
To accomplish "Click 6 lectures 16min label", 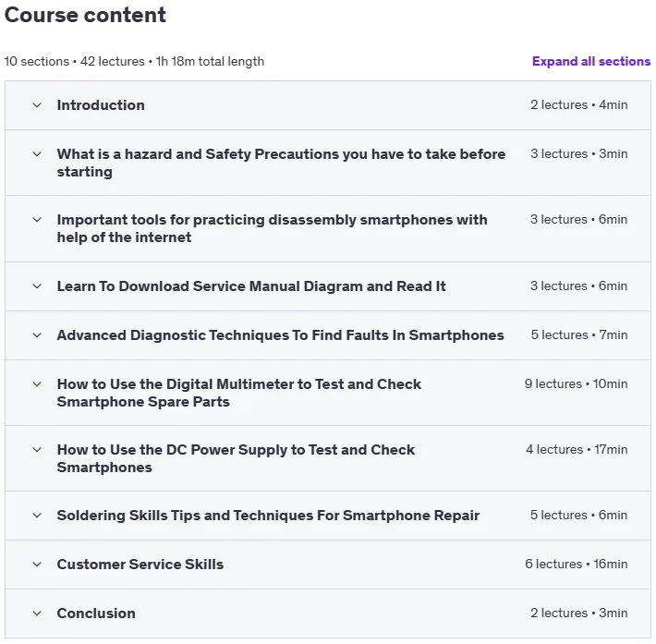I will (x=577, y=564).
